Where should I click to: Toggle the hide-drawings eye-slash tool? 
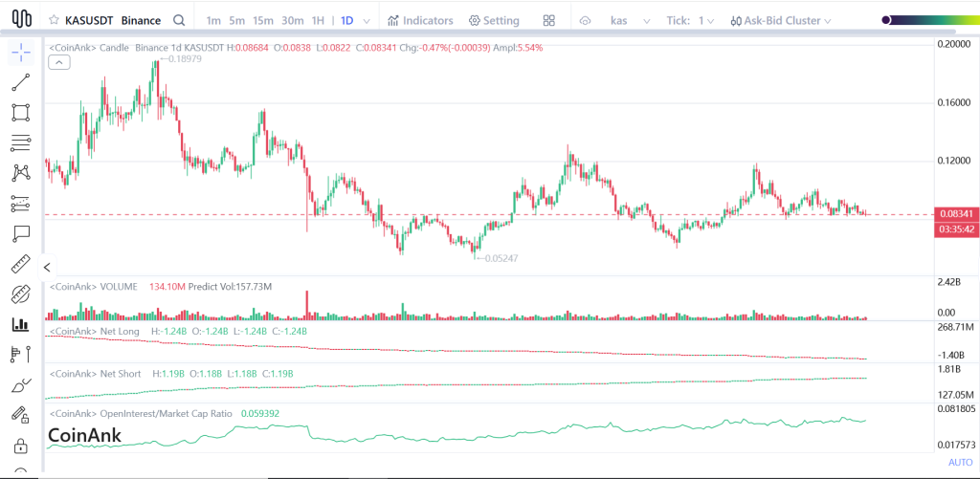[x=21, y=294]
